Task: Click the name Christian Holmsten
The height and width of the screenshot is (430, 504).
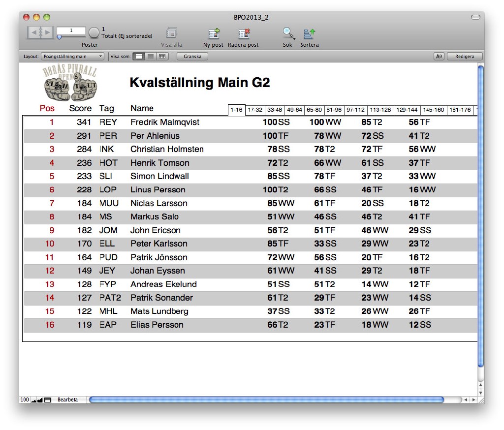Action: coord(167,150)
